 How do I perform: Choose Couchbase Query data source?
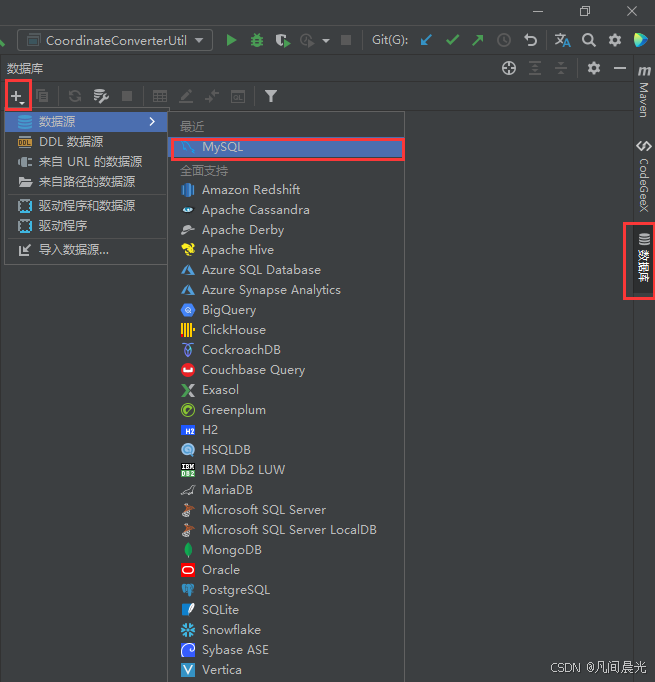click(286, 370)
